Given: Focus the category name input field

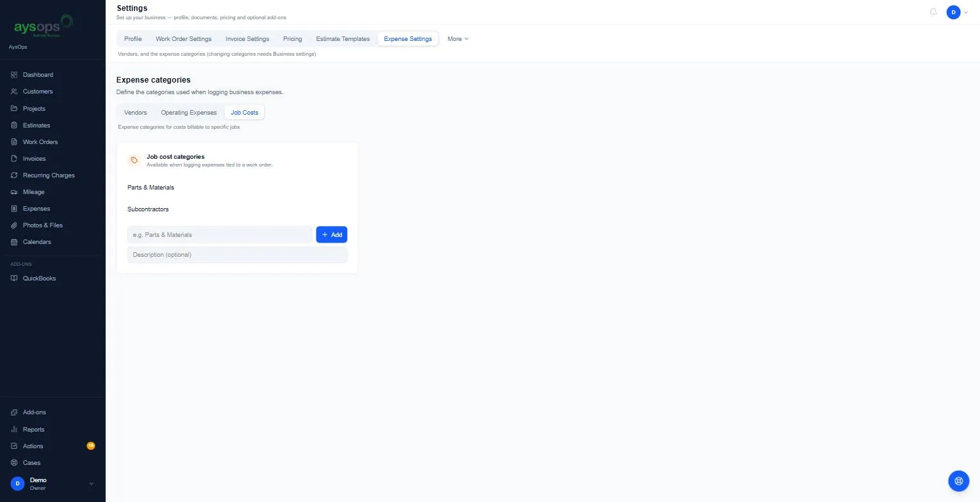Looking at the screenshot, I should (x=220, y=235).
